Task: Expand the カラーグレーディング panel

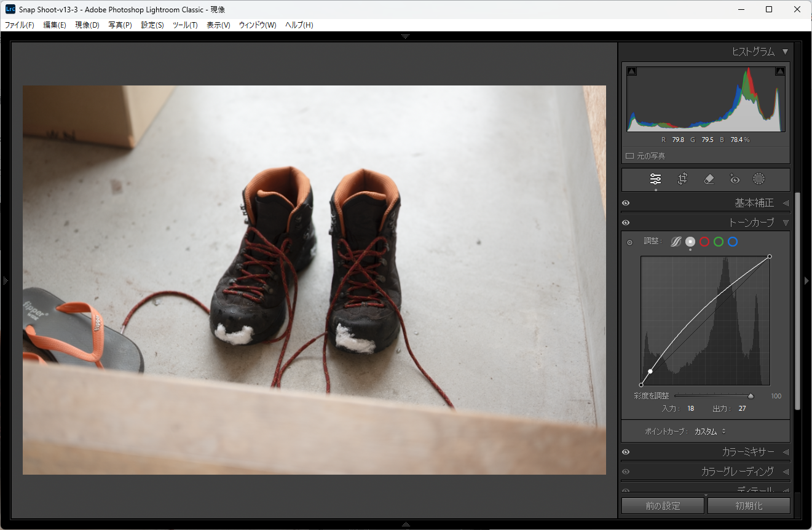Action: pos(737,472)
